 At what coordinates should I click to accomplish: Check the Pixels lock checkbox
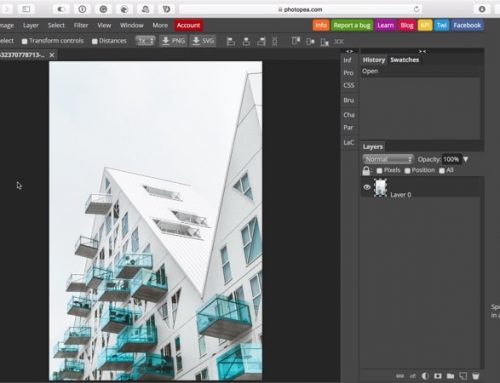(x=379, y=171)
